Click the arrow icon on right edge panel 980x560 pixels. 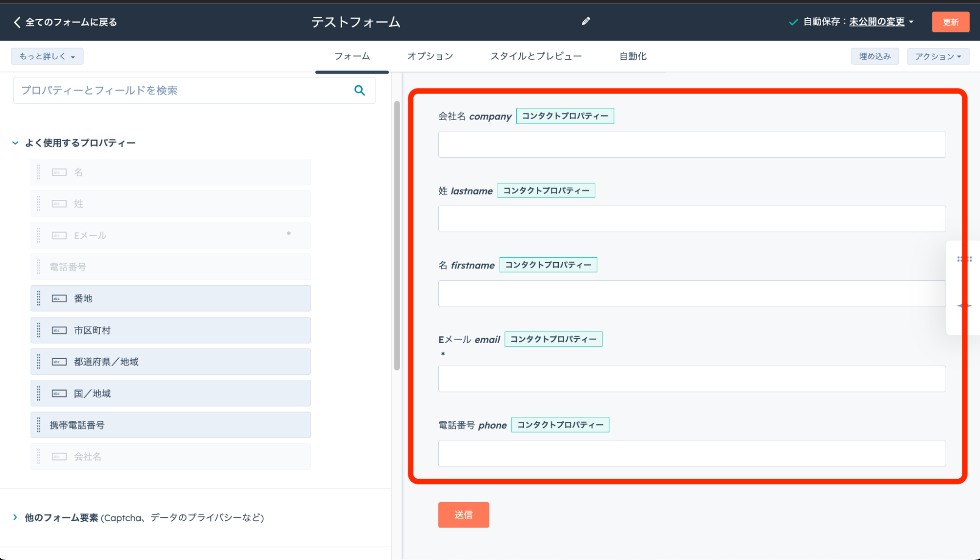[964, 306]
